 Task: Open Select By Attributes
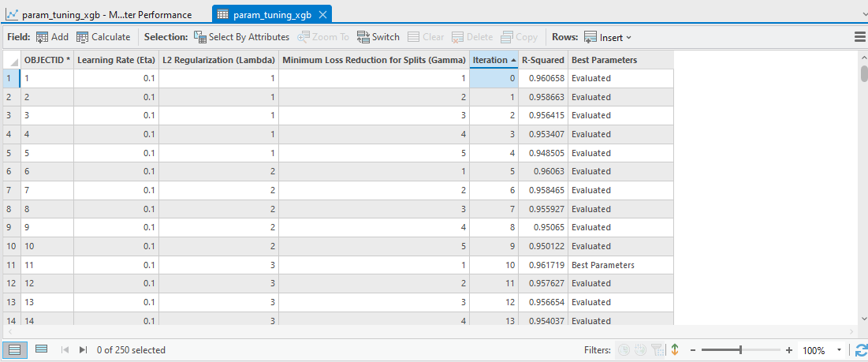(241, 37)
